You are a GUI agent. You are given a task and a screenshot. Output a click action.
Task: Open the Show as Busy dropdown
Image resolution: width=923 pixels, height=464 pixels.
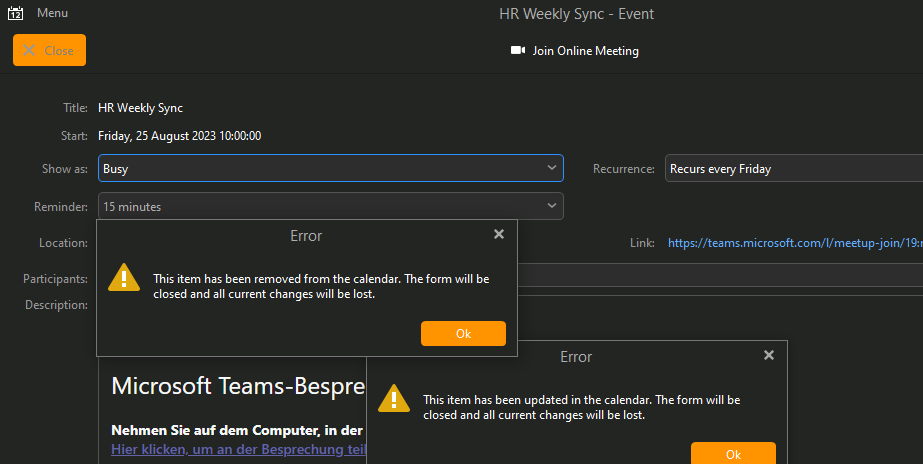pos(331,168)
